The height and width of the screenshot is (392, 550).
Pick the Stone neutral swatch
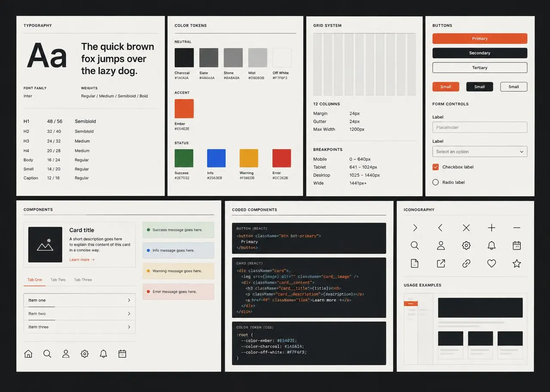[233, 58]
